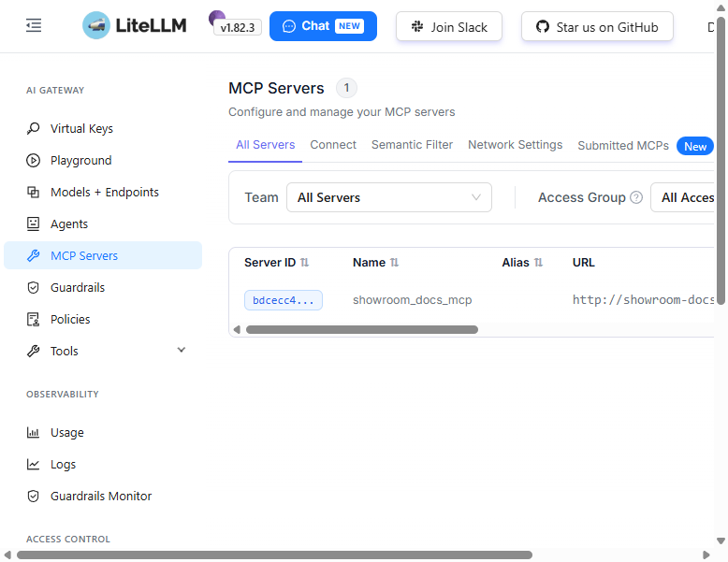Click the purple badge beside version
The height and width of the screenshot is (562, 728).
(x=216, y=18)
